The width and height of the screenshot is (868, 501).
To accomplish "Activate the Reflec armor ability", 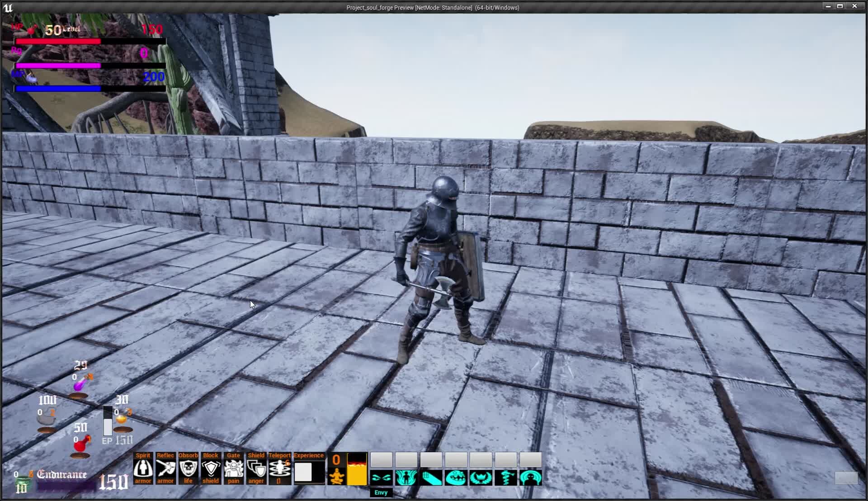I will point(165,470).
